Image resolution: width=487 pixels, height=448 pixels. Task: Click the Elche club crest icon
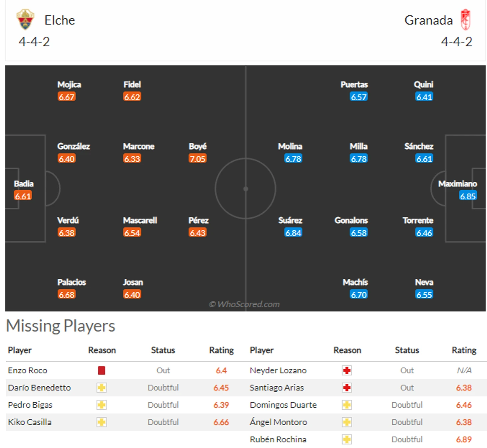click(25, 19)
